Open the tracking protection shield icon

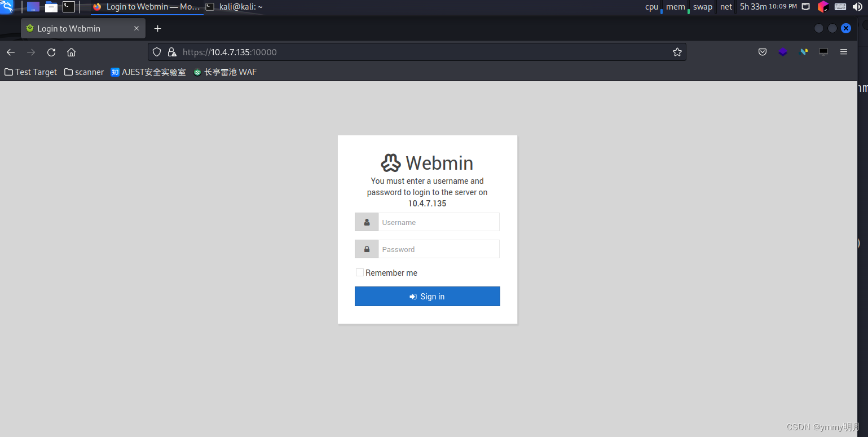point(157,52)
